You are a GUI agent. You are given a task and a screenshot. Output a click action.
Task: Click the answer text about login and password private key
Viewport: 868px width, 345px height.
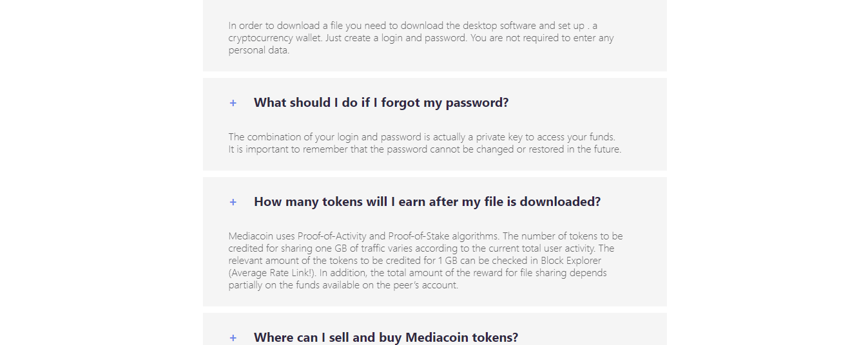[425, 143]
